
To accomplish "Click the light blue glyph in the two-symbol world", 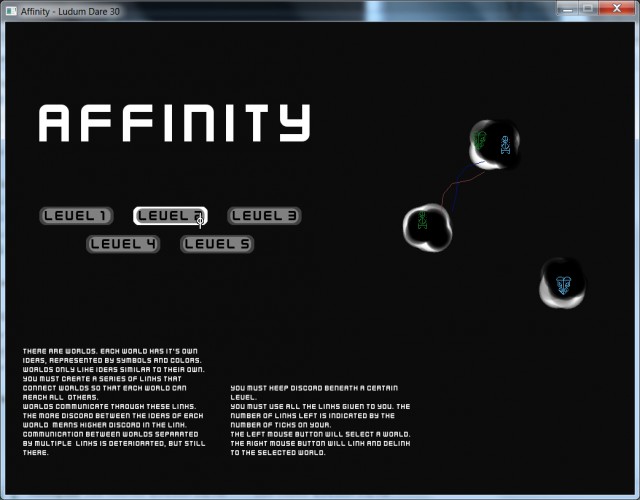I will tap(505, 144).
